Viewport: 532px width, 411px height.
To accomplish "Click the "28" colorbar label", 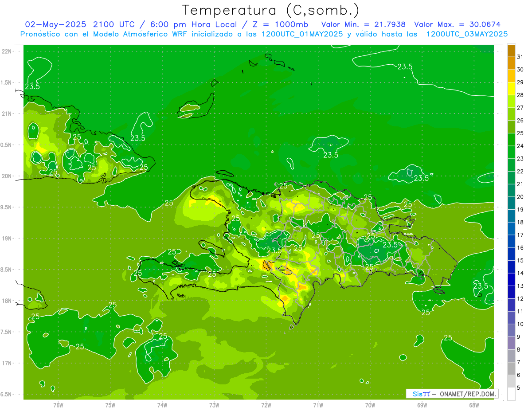I will click(x=520, y=95).
